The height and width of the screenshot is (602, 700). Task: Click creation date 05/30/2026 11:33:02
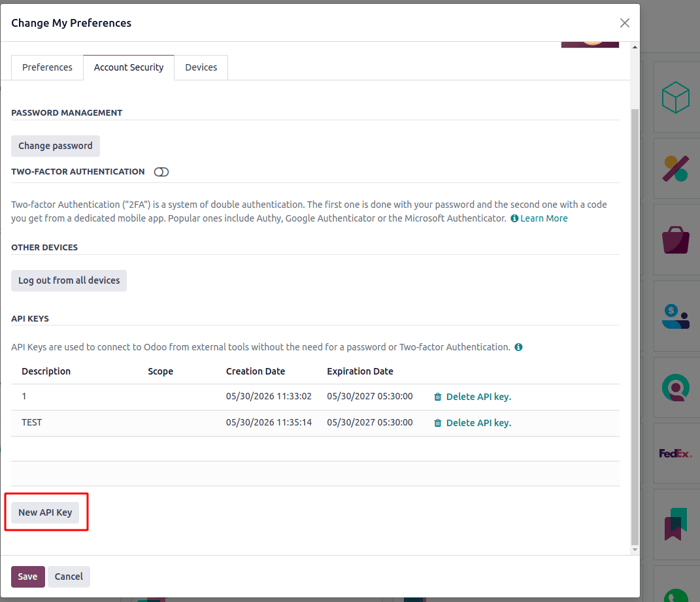pos(269,396)
